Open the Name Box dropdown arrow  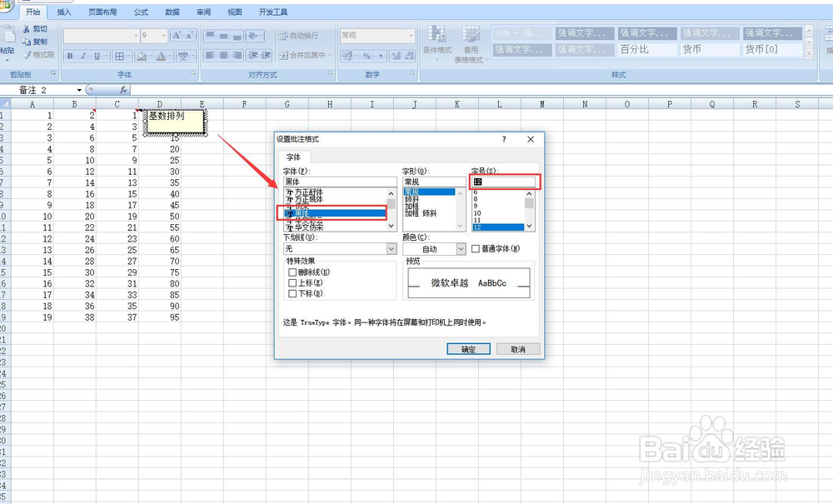point(79,90)
